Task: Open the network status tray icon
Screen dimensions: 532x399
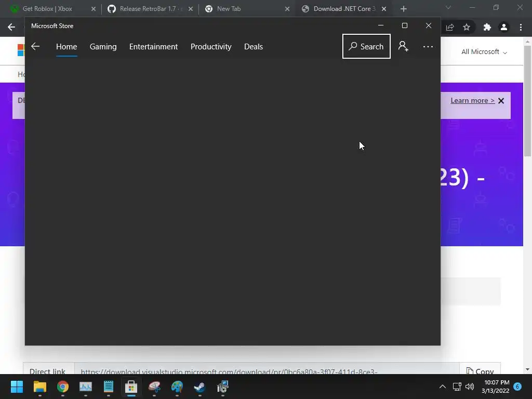Action: coord(457,387)
